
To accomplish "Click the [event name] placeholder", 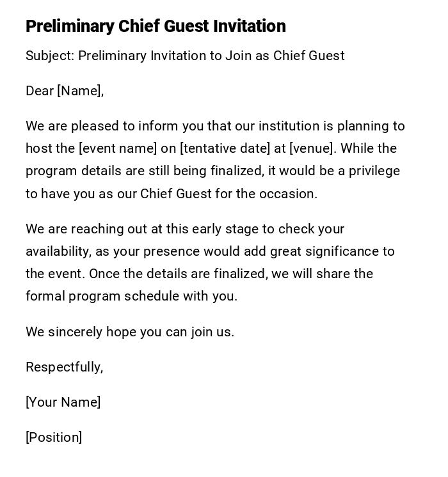I will click(118, 148).
